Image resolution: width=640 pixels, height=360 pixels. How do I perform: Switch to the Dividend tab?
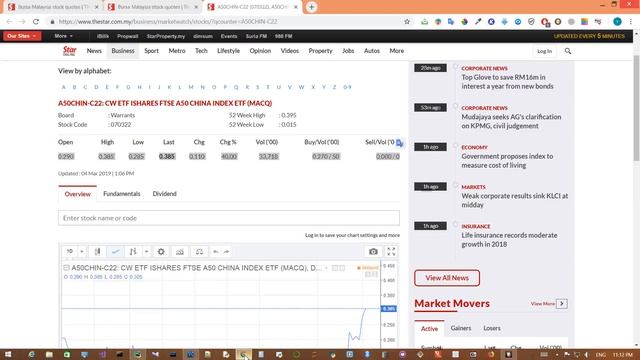(x=164, y=194)
